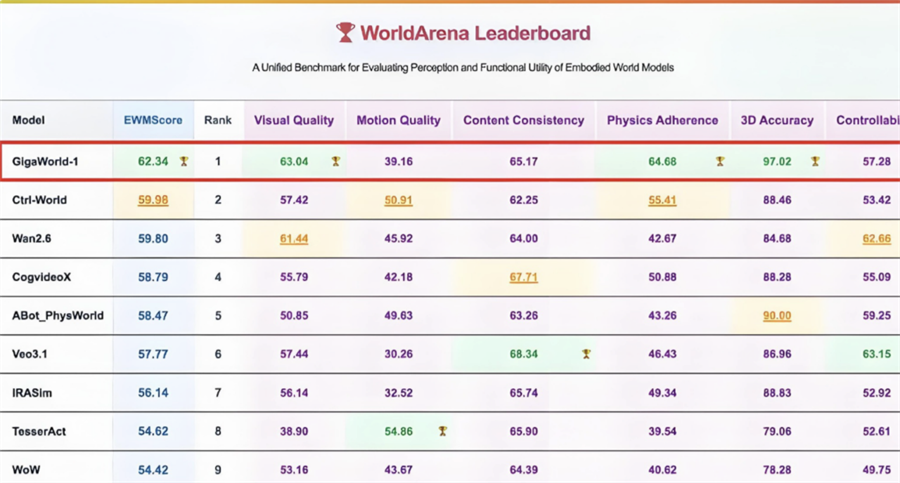Click the trophy next to EWMScore 62.34
The image size is (900, 483).
pos(183,161)
